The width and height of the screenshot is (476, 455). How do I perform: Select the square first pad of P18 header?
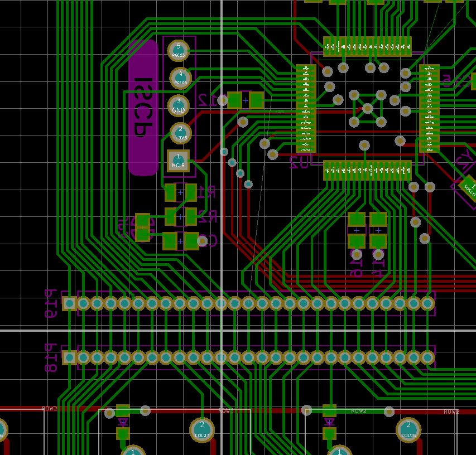pos(69,357)
